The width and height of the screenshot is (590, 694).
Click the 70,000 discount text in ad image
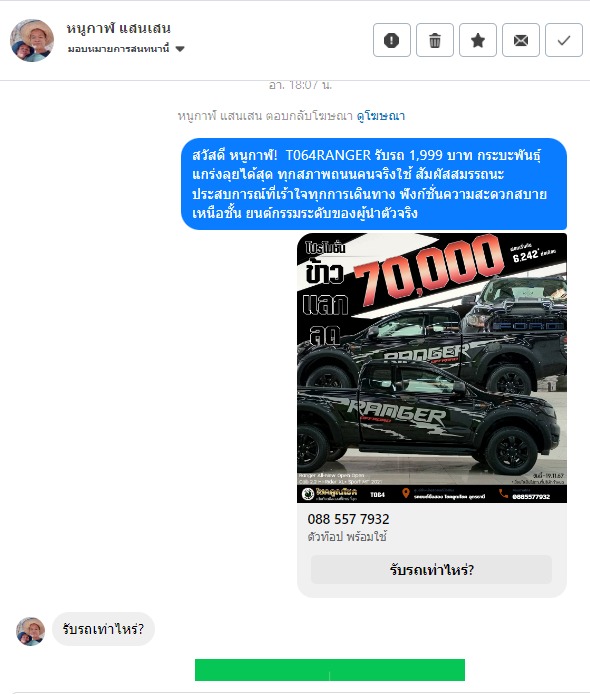pyautogui.click(x=428, y=270)
